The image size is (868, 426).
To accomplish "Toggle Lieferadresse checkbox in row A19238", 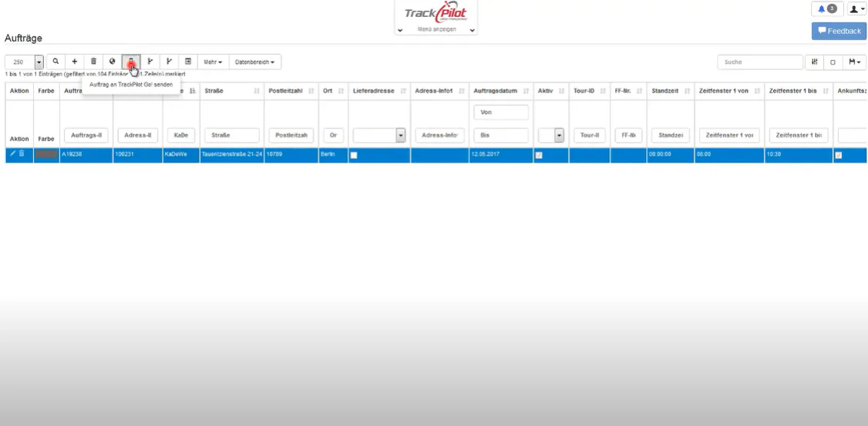I will (355, 156).
